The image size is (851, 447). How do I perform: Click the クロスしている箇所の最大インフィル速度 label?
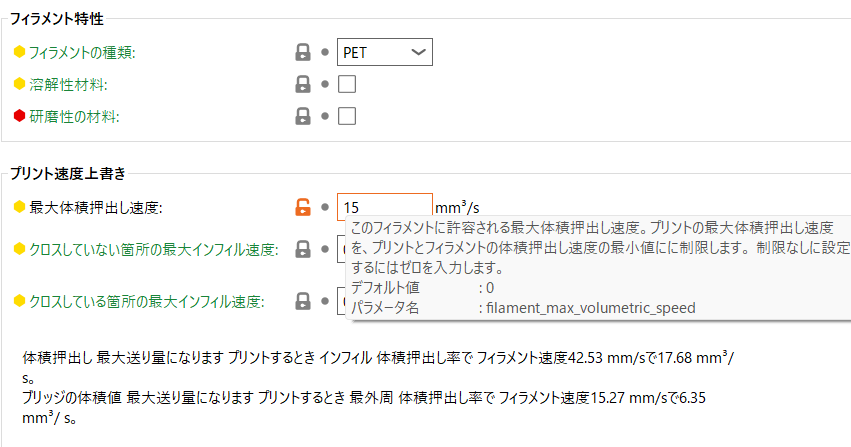146,301
